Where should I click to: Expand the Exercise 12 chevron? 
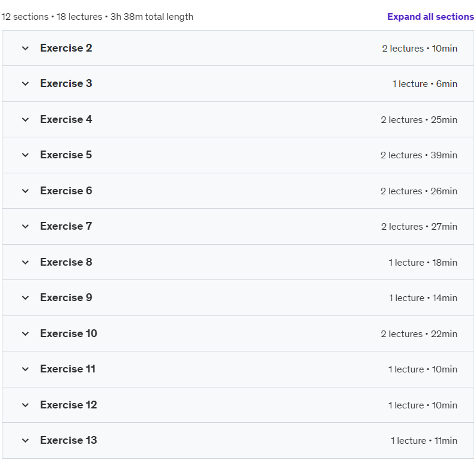tap(25, 405)
